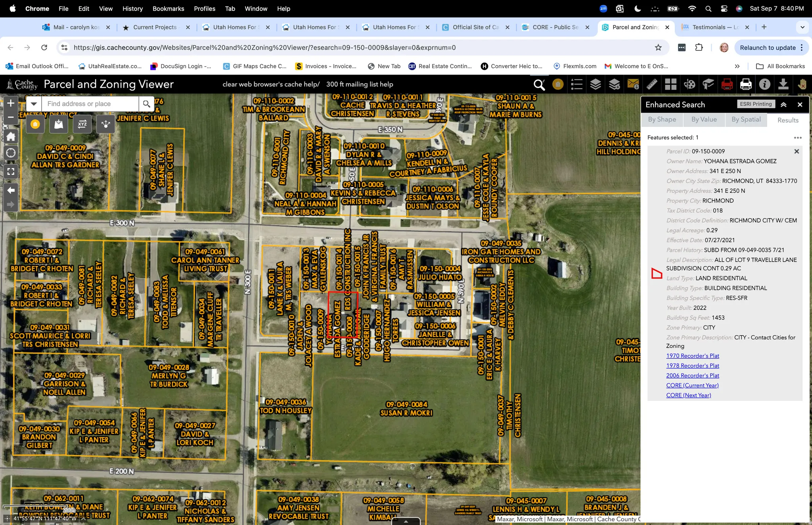Image resolution: width=812 pixels, height=525 pixels.
Task: Open the Legend list icon
Action: pos(576,84)
